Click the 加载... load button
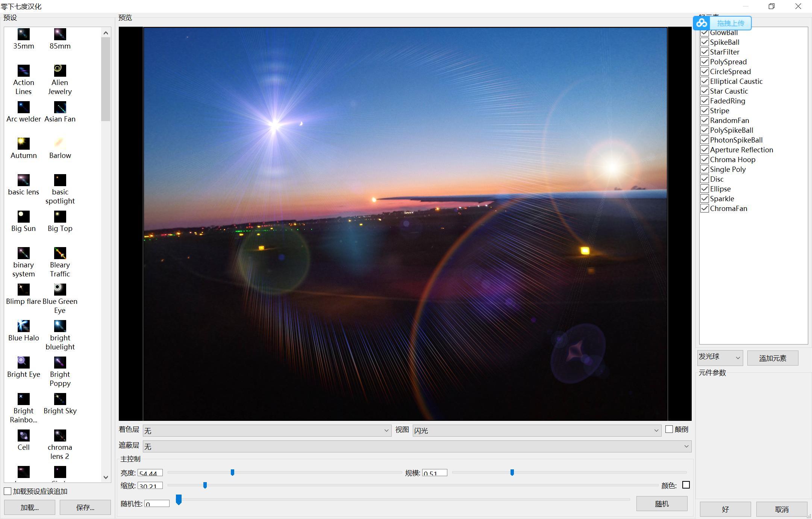812x519 pixels. 30,507
